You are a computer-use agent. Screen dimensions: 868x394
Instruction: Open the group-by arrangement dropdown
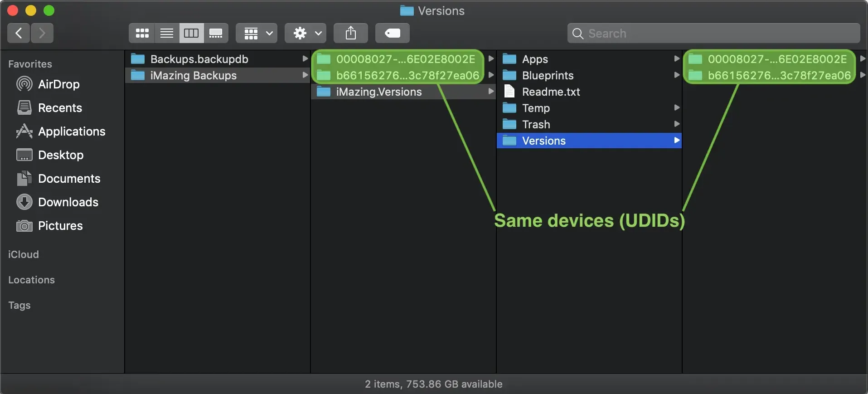[x=257, y=33]
